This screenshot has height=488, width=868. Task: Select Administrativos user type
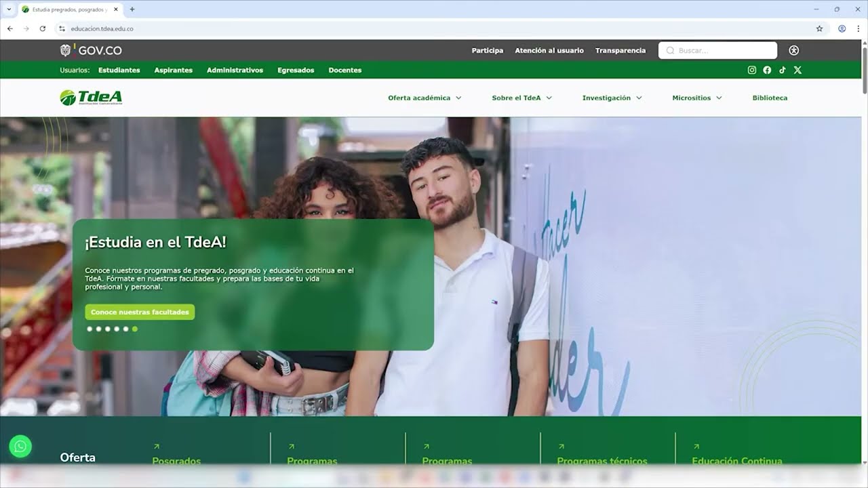(x=235, y=70)
